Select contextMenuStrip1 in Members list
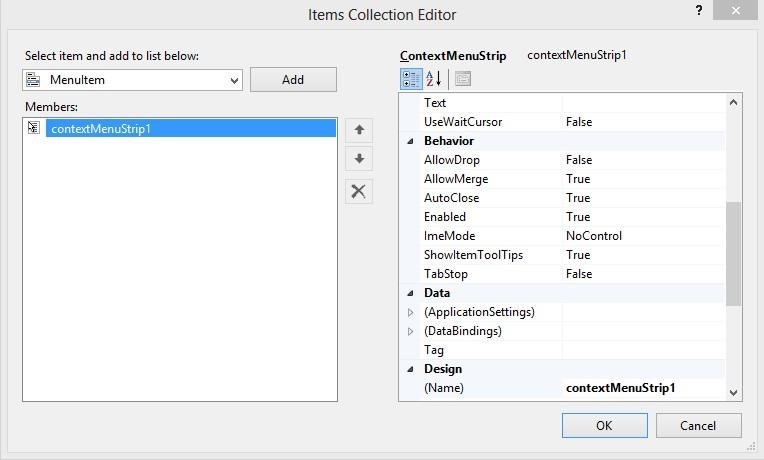Screen dimensions: 764x460 (x=100, y=128)
